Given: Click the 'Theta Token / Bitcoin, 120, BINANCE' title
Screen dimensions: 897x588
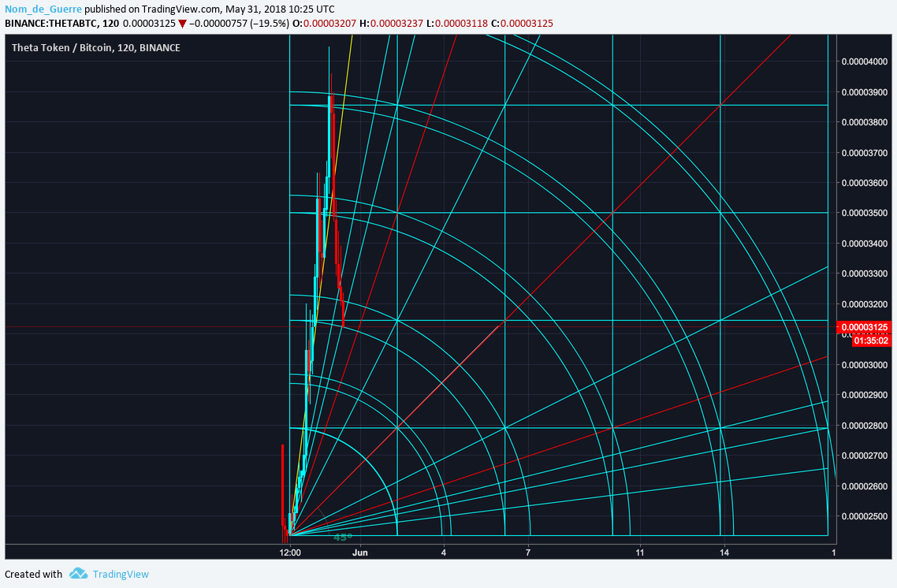Looking at the screenshot, I should coord(96,47).
